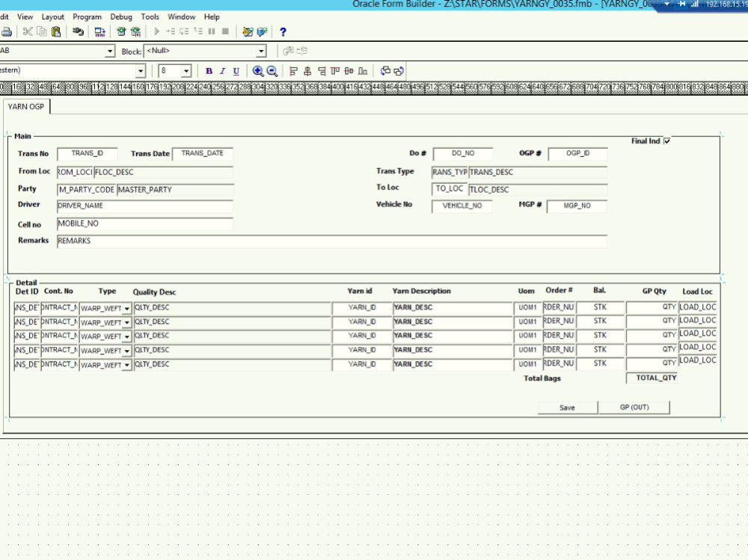Click the Connect plug icon
The height and width of the screenshot is (560, 748).
click(79, 32)
